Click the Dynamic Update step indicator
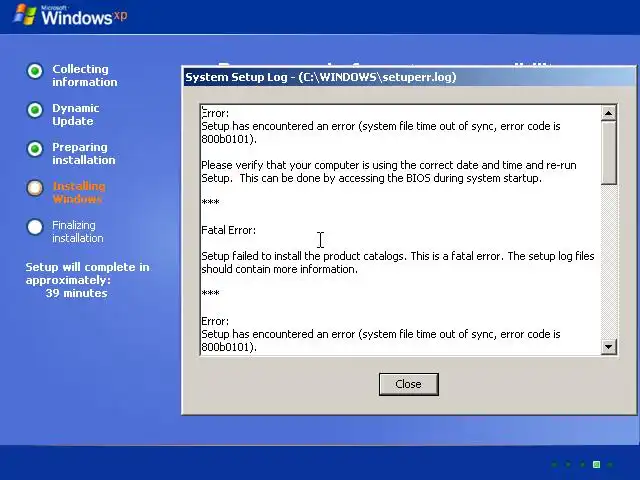 tap(35, 110)
